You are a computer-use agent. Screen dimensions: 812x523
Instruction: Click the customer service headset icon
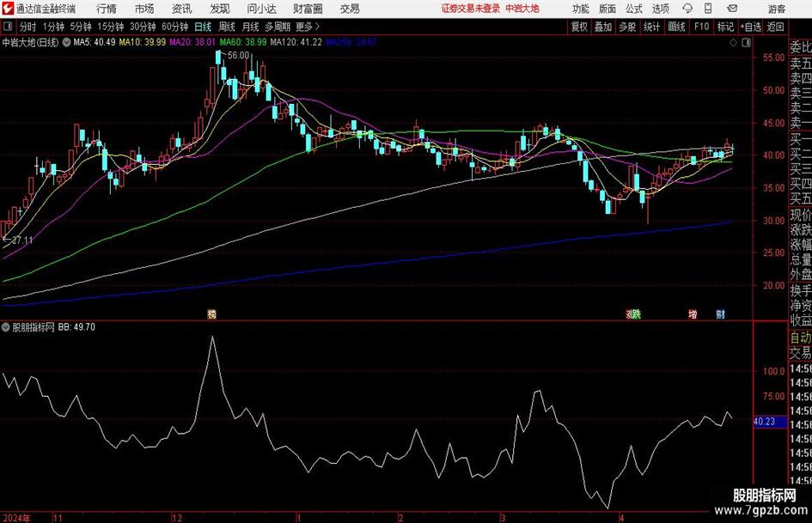pos(687,9)
